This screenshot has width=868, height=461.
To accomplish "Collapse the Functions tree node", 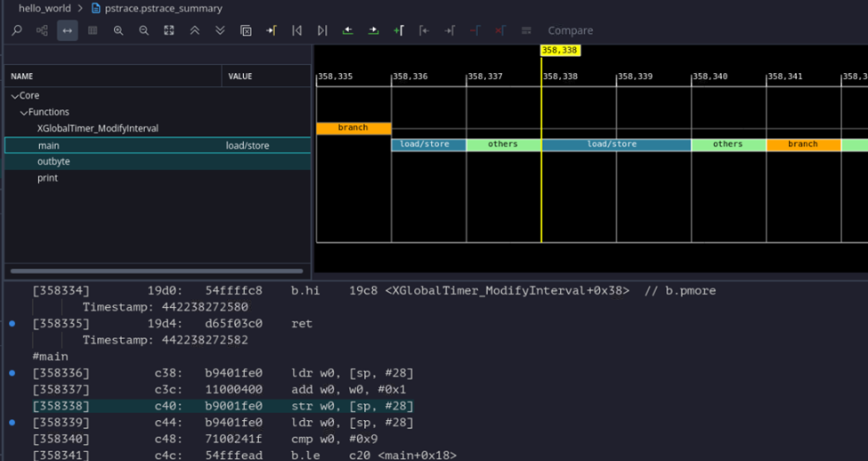I will click(24, 113).
